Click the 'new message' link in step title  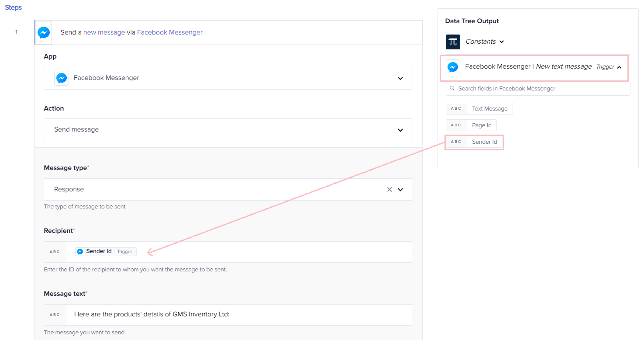pos(104,32)
